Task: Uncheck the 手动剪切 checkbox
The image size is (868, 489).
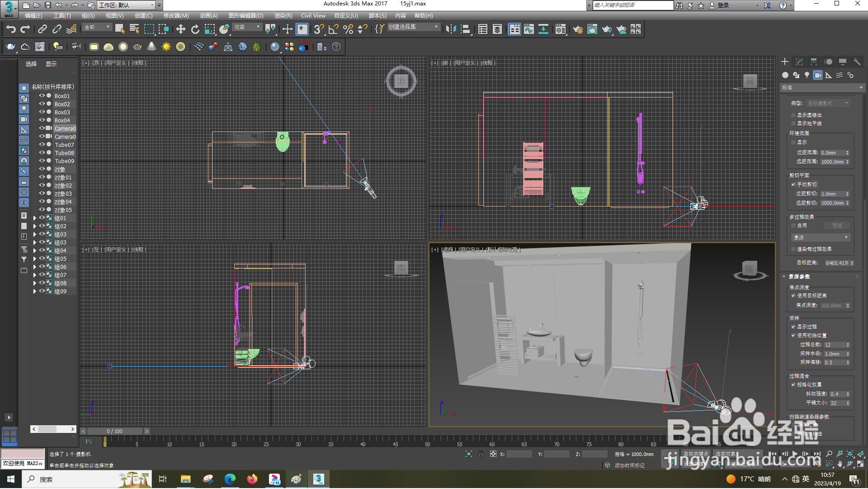Action: (793, 185)
